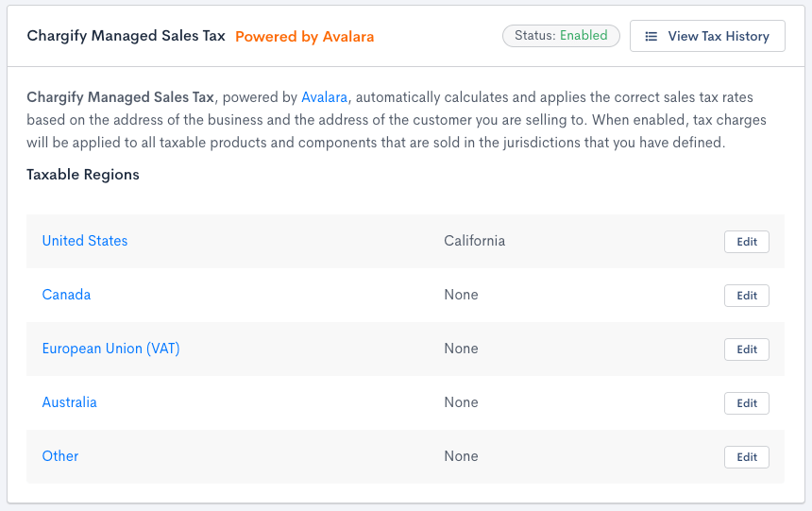
Task: Click the None value in Other row
Action: 461,456
